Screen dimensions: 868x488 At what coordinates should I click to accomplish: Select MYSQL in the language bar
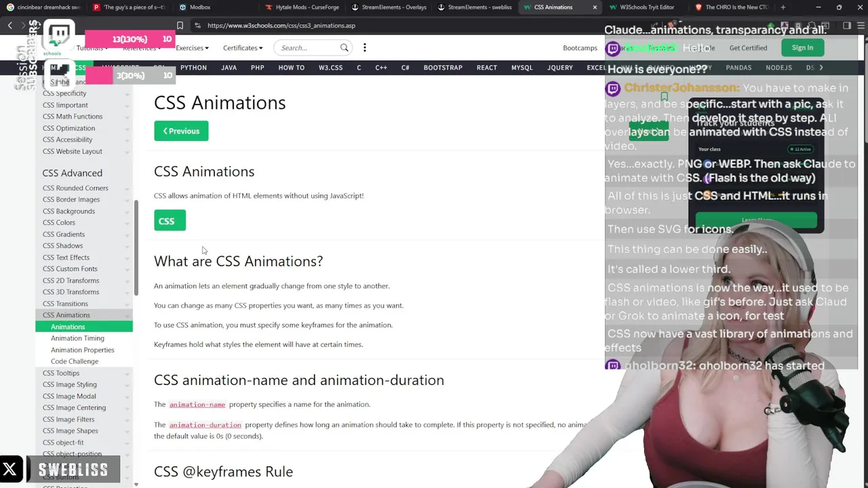(x=522, y=68)
